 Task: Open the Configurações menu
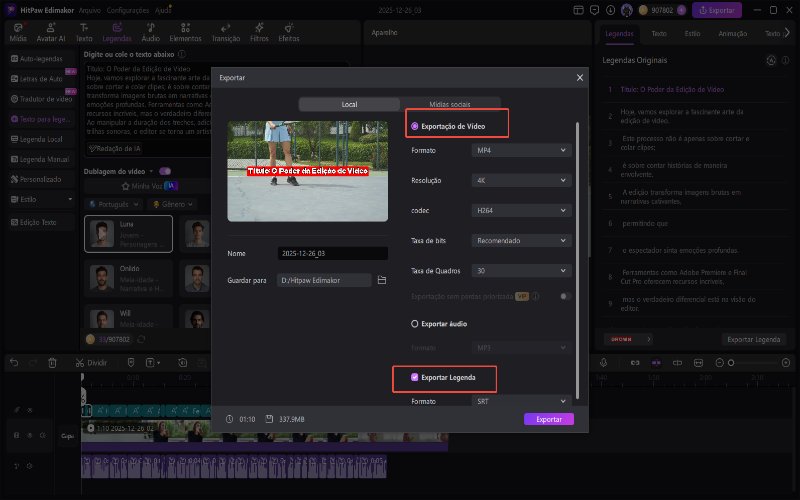pyautogui.click(x=128, y=10)
